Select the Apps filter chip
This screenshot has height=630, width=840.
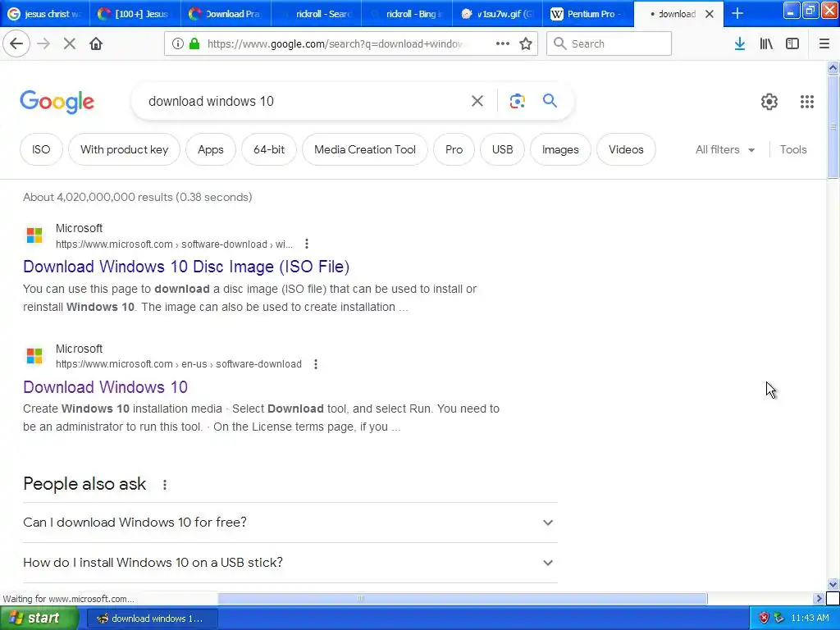211,149
